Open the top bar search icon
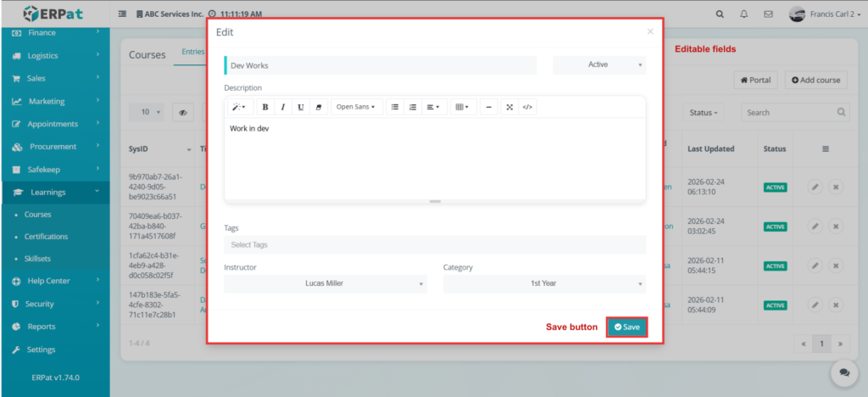The image size is (868, 397). (x=720, y=14)
